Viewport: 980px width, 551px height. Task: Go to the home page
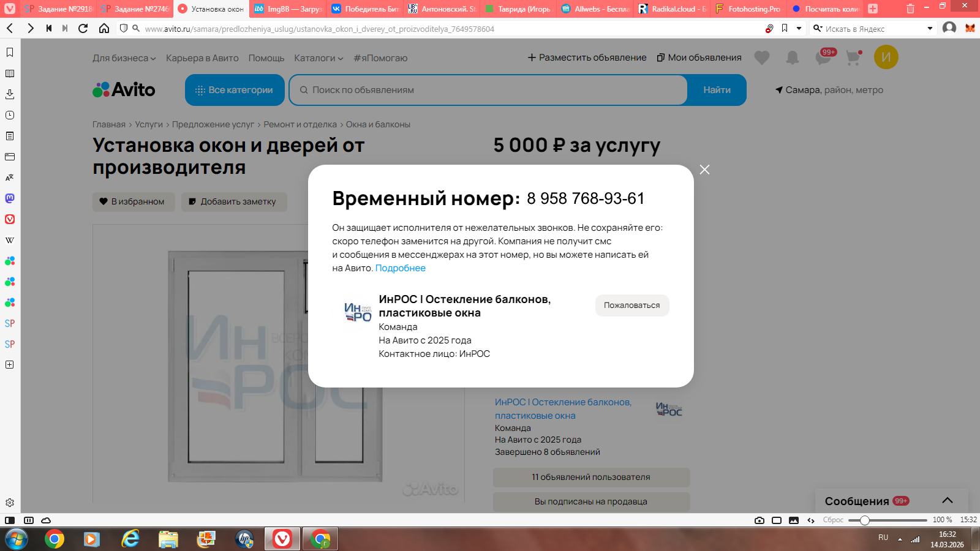pyautogui.click(x=104, y=28)
